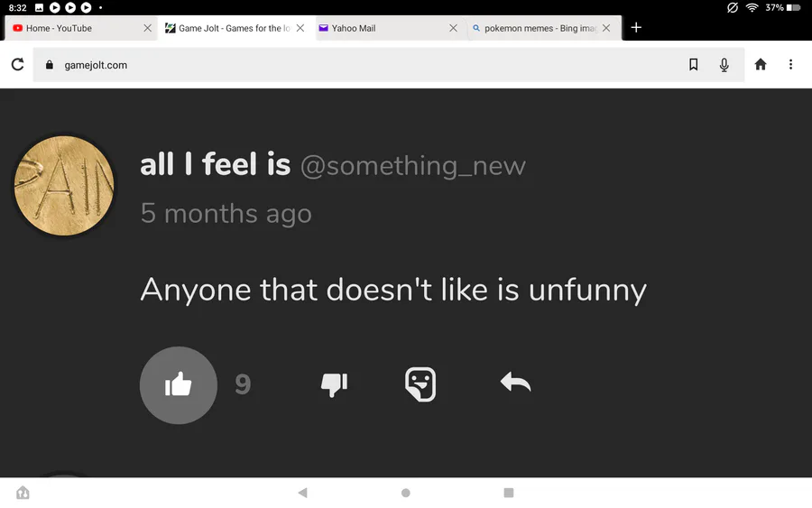Open the PAIN coin profile avatar
Image resolution: width=812 pixels, height=508 pixels.
[x=65, y=186]
